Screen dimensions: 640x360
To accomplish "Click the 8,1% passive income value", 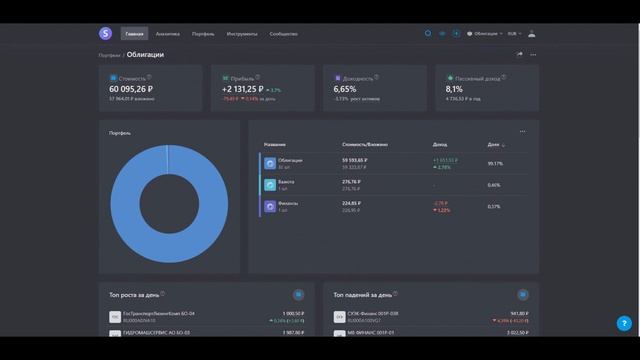I will point(454,89).
